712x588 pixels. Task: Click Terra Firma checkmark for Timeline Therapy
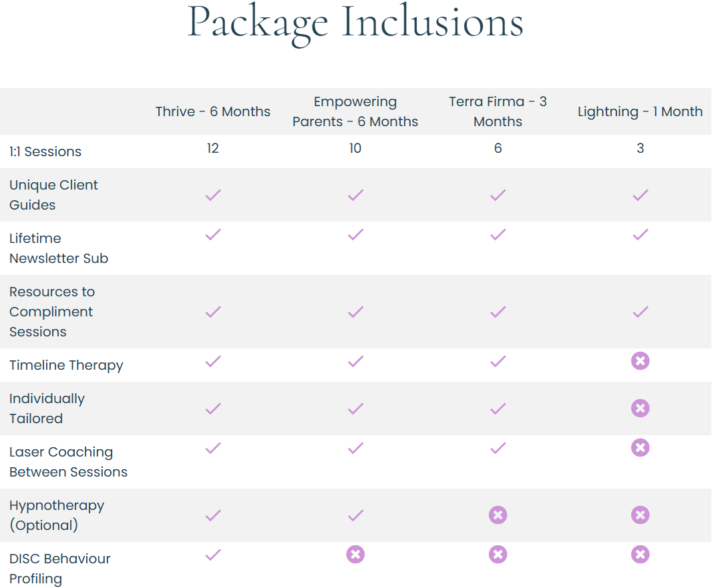click(498, 361)
